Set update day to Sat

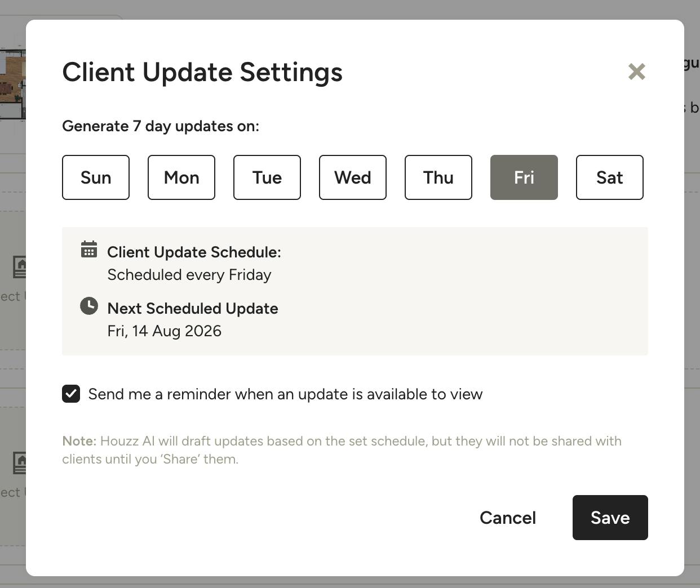click(610, 177)
